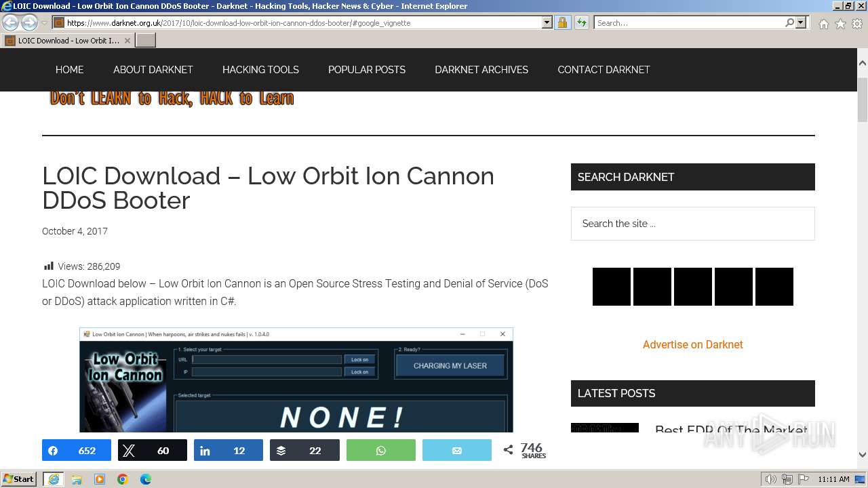Click the search magnifier icon in IE search box
The image size is (868, 488).
789,23
